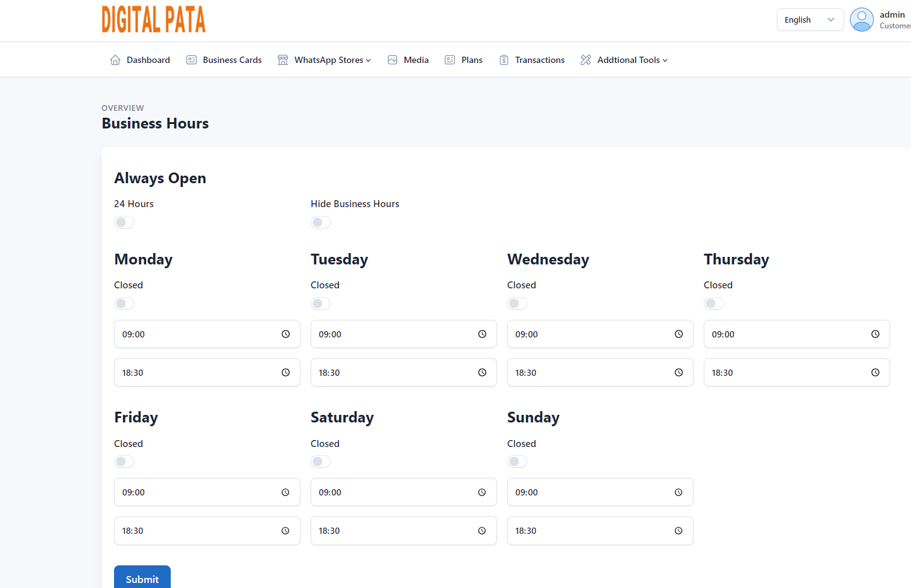Open clock picker for Wednesday 09:00
The height and width of the screenshot is (588, 911).
coord(679,334)
